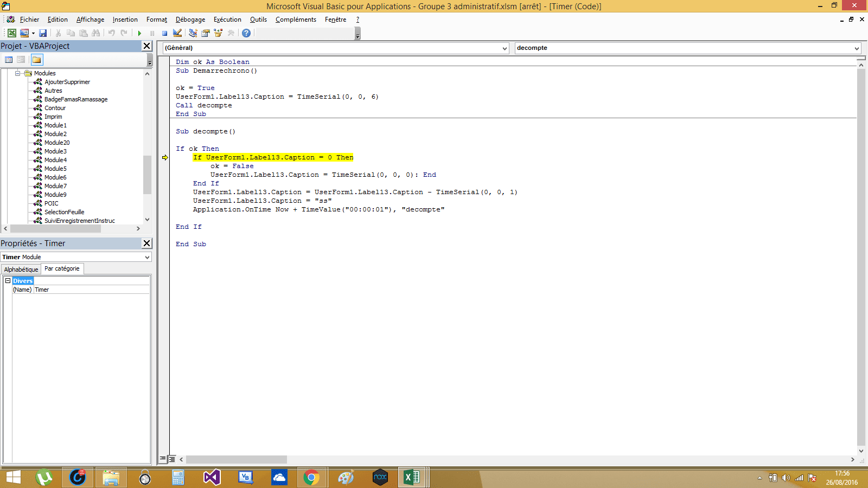Toggle Design Mode from the toolbar
868x488 pixels.
click(177, 33)
